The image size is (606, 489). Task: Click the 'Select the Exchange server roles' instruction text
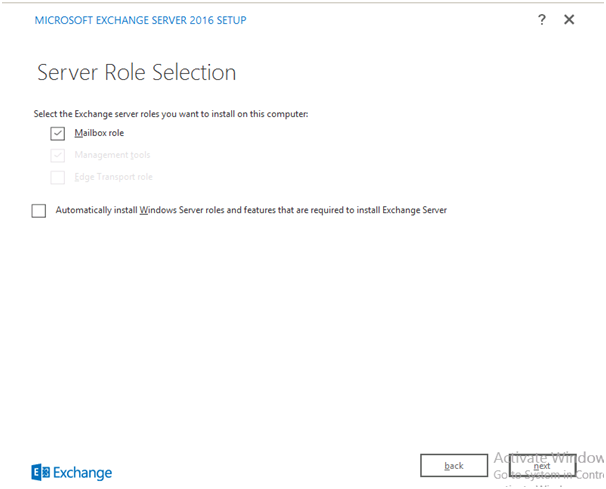(x=171, y=114)
